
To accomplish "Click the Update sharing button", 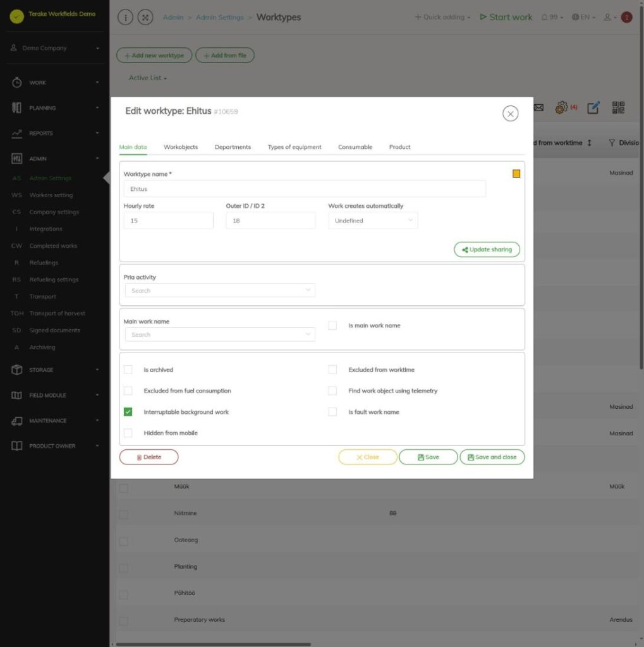I will point(487,250).
